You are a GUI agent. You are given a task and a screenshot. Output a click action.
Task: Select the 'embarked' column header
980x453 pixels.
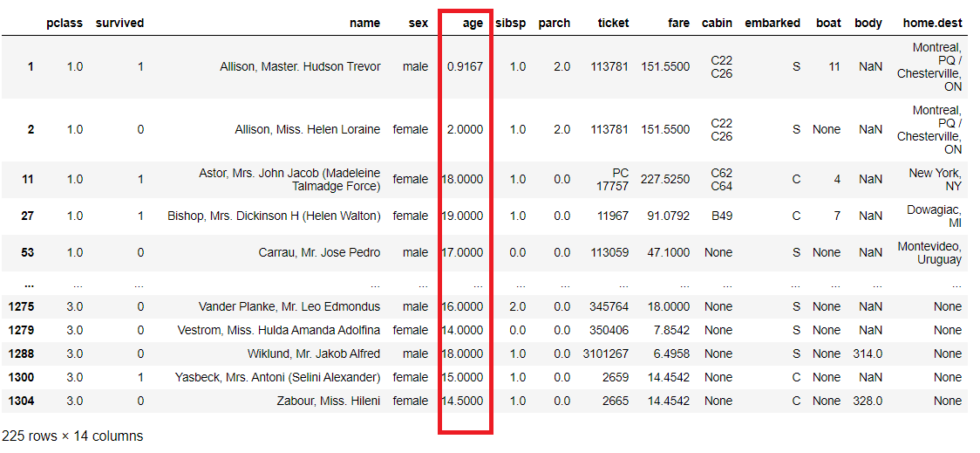[x=772, y=24]
